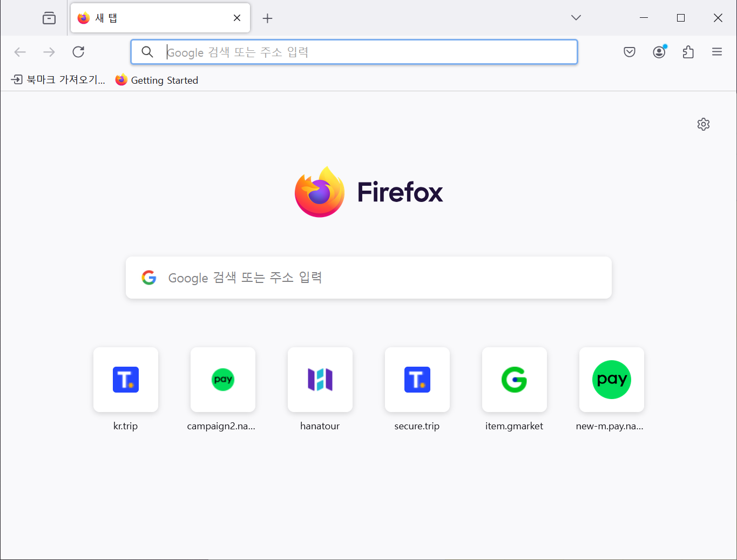The image size is (737, 560).
Task: Expand the list all tabs chevron
Action: pyautogui.click(x=576, y=18)
